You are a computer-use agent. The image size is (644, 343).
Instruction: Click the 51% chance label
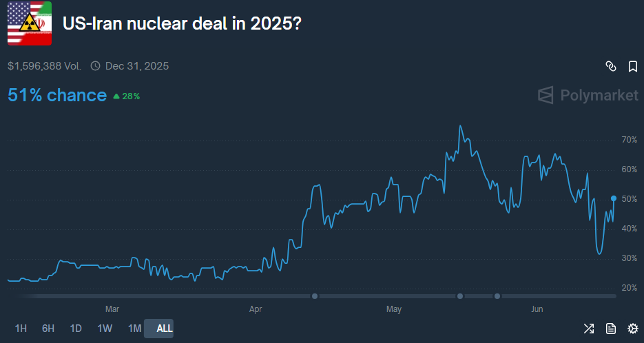(x=57, y=95)
